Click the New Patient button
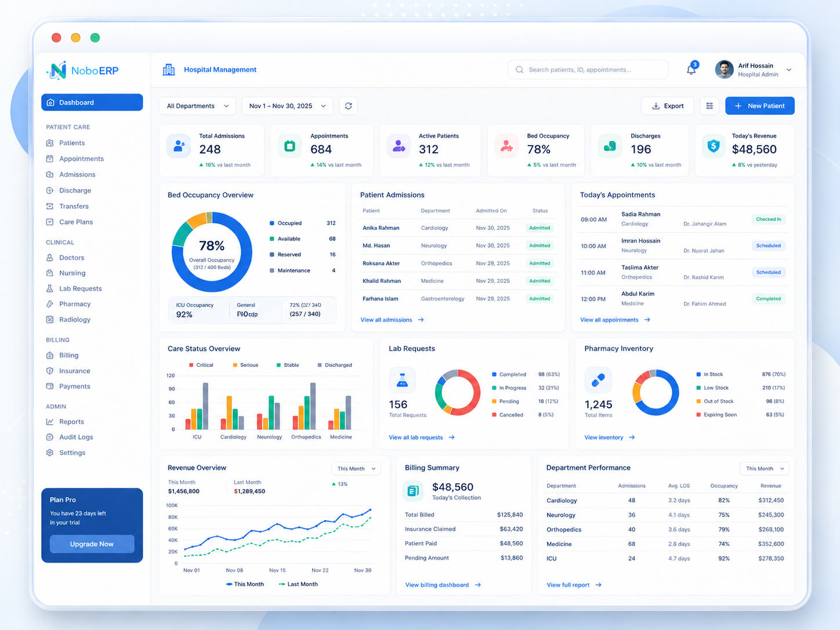The image size is (840, 630). click(760, 106)
